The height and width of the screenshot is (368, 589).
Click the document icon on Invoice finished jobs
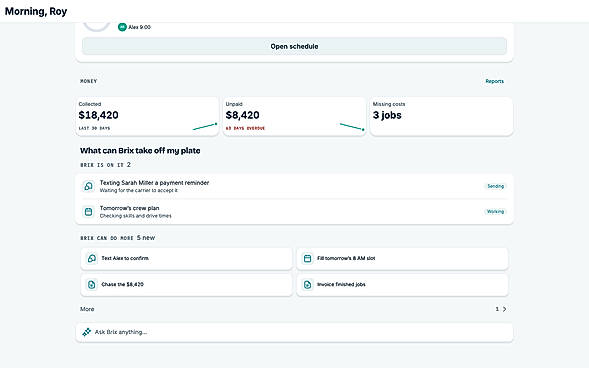tap(307, 285)
